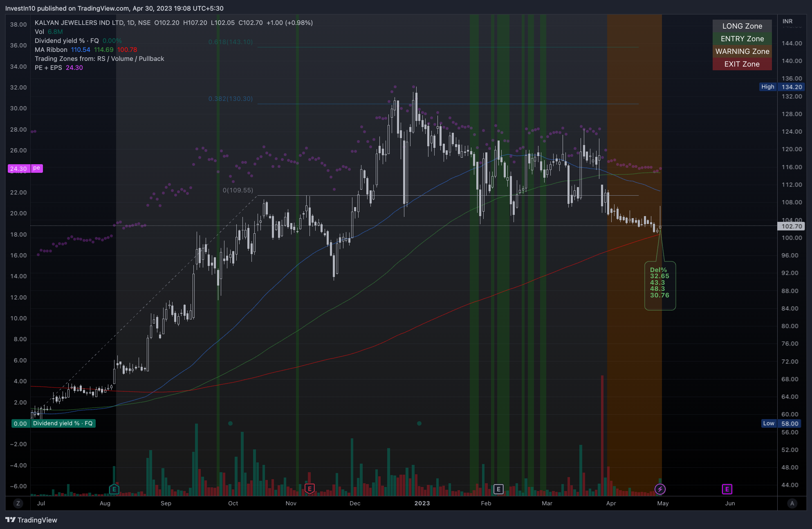The width and height of the screenshot is (812, 529).
Task: Click the TradingView logo
Action: tap(31, 520)
